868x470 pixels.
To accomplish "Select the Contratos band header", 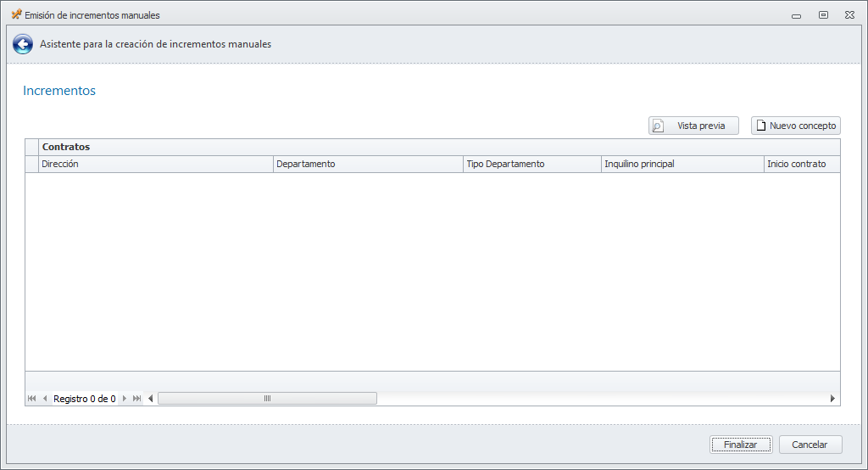I will 439,147.
